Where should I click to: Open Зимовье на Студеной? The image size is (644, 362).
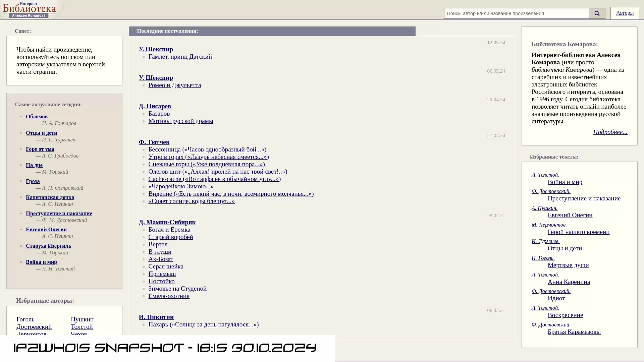tap(177, 289)
